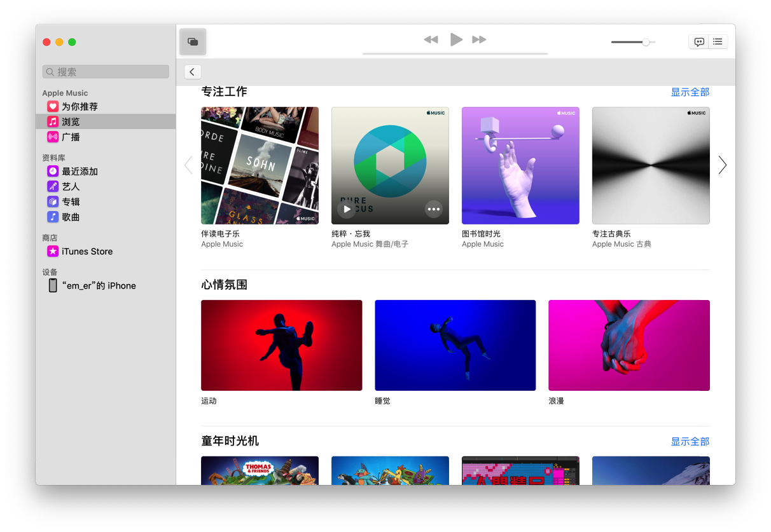Screen dimensions: 771x532
Task: Select 浏览 in sidebar
Action: (x=106, y=121)
